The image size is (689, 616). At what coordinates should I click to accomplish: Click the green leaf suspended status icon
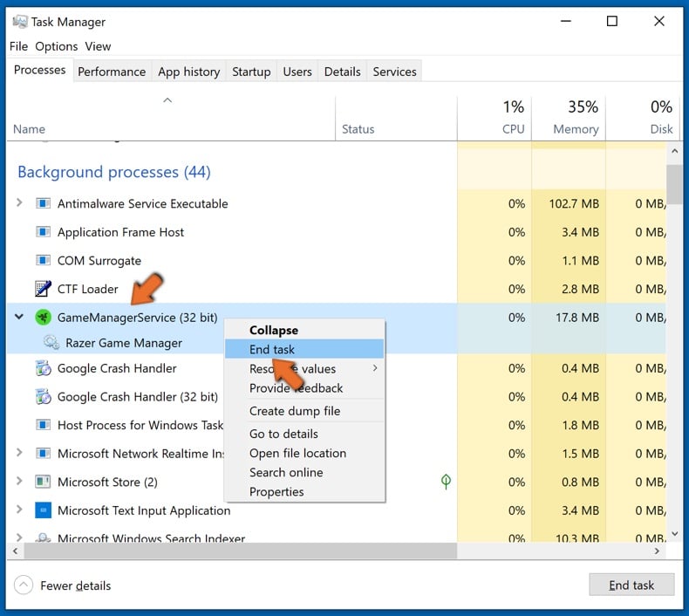[x=446, y=482]
